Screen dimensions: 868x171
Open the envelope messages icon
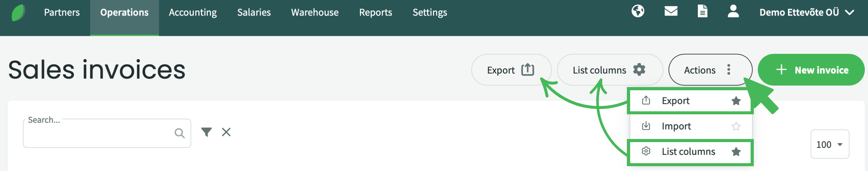point(671,11)
